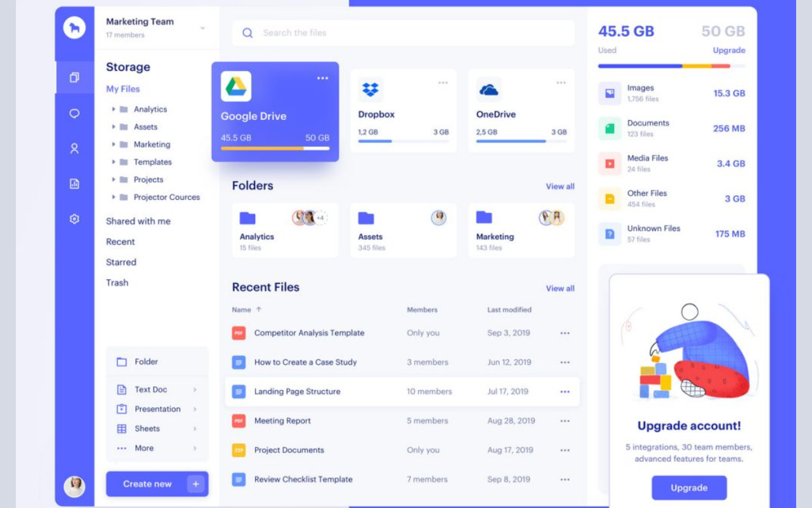Open the files icon in left sidebar

pyautogui.click(x=74, y=77)
